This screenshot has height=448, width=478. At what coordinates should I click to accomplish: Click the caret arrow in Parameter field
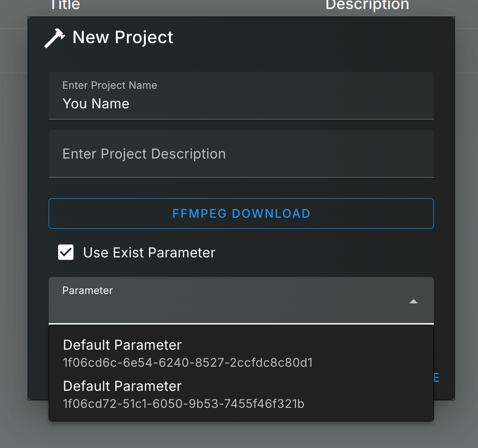413,302
